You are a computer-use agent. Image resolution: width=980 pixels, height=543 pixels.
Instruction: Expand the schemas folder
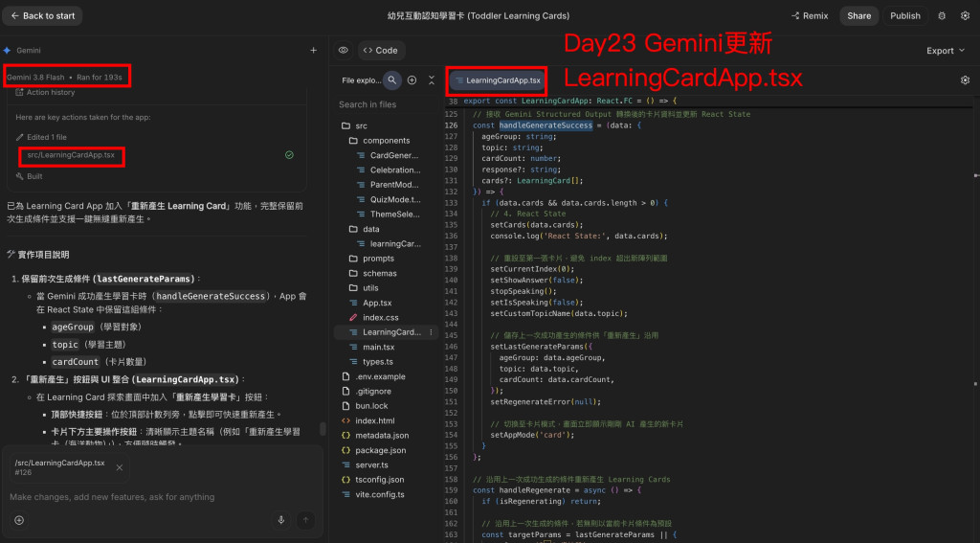[372, 273]
